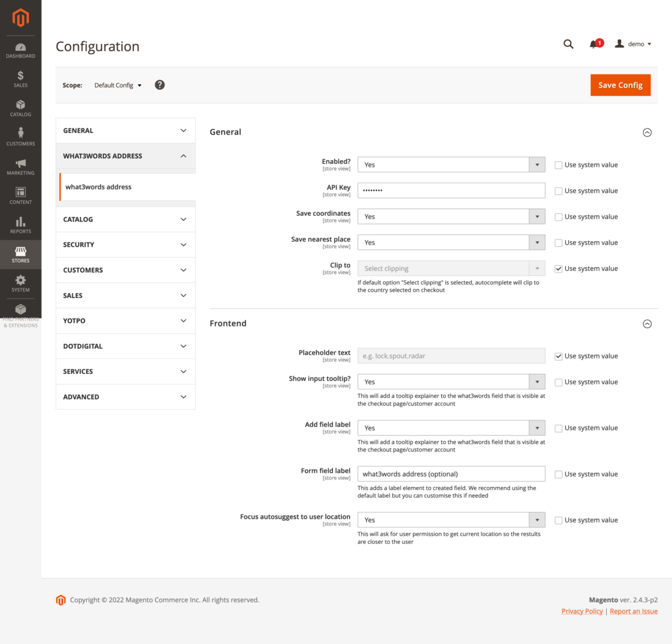The height and width of the screenshot is (644, 672).
Task: Open the Dashboard sidebar icon
Action: click(x=21, y=51)
